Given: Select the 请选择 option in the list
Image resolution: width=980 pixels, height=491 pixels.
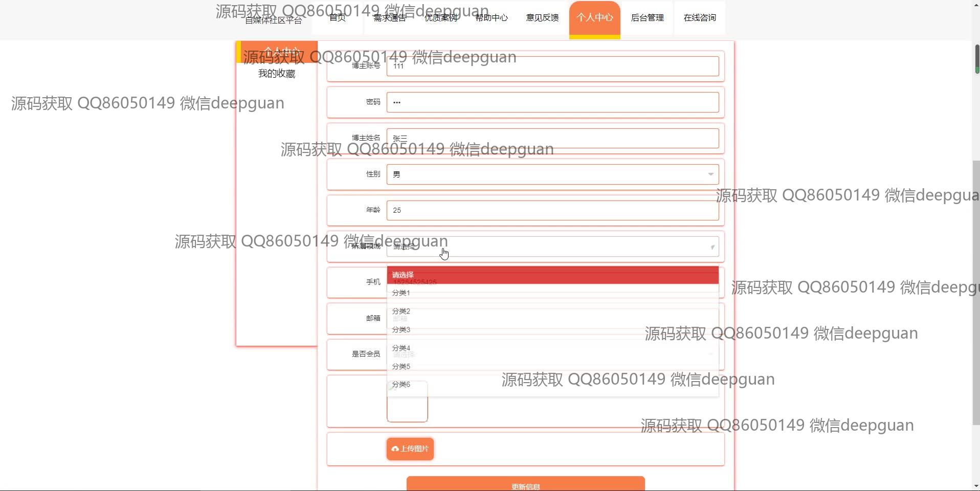Looking at the screenshot, I should click(552, 275).
